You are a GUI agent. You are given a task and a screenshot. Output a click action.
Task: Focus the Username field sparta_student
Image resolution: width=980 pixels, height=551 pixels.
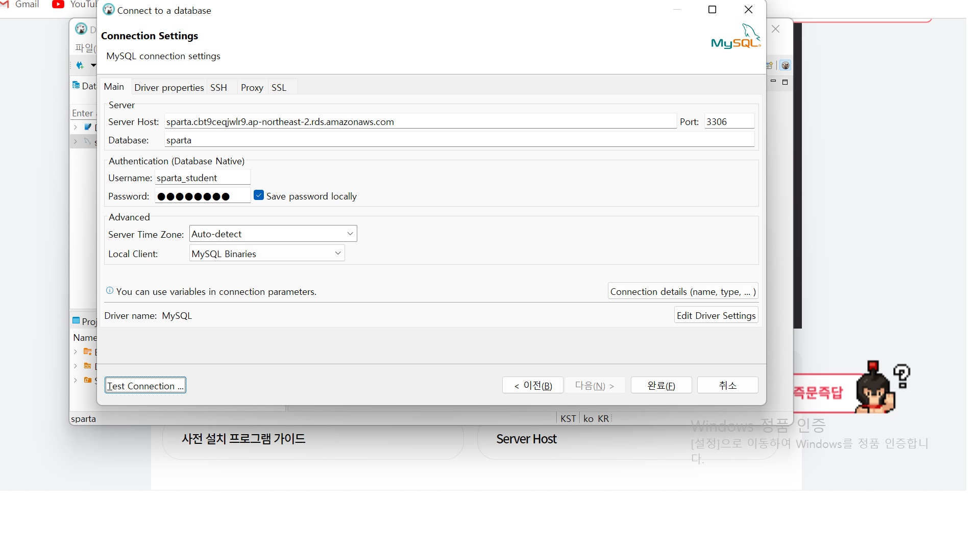(x=203, y=178)
